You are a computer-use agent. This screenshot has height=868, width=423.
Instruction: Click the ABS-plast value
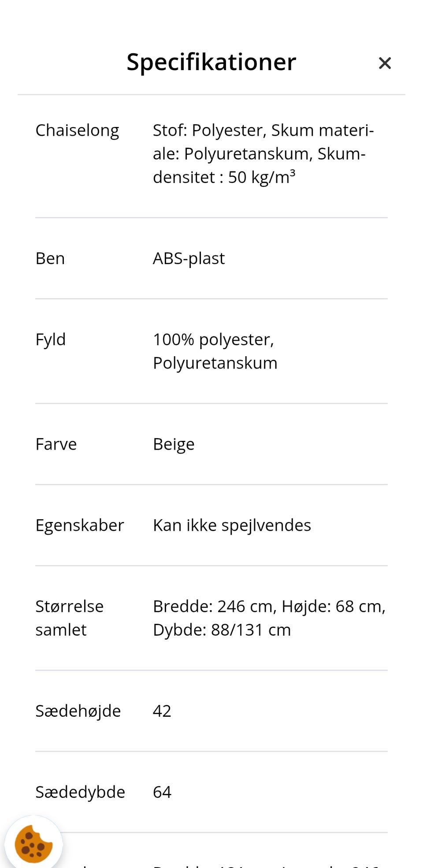tap(189, 258)
